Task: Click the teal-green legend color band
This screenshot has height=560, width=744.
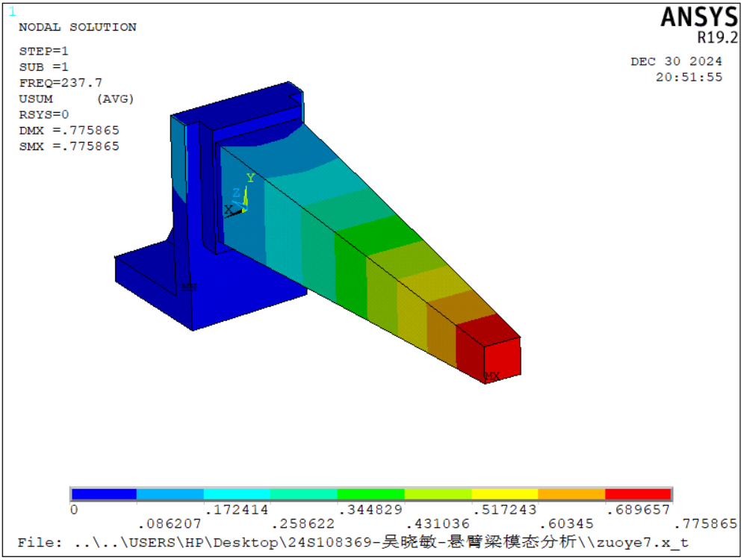Action: tap(304, 494)
